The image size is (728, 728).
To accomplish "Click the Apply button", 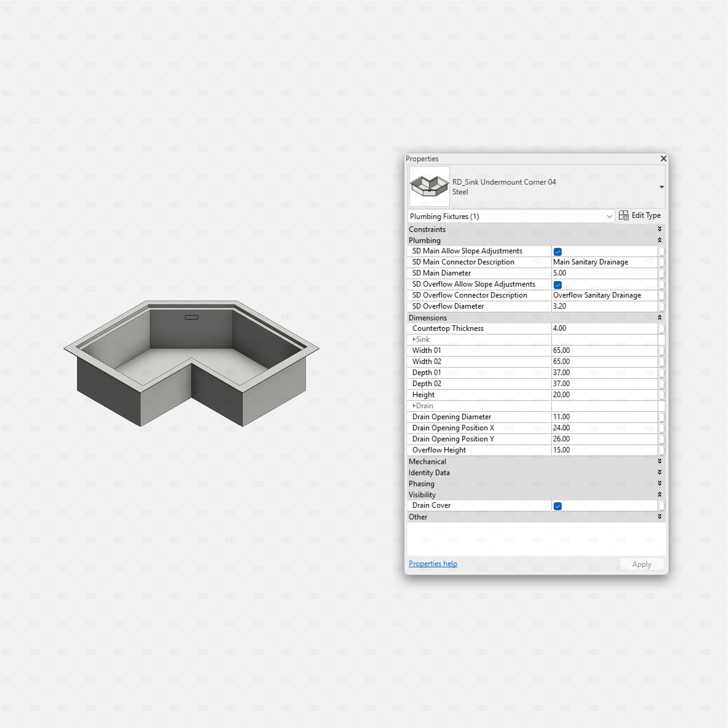I will click(x=641, y=564).
